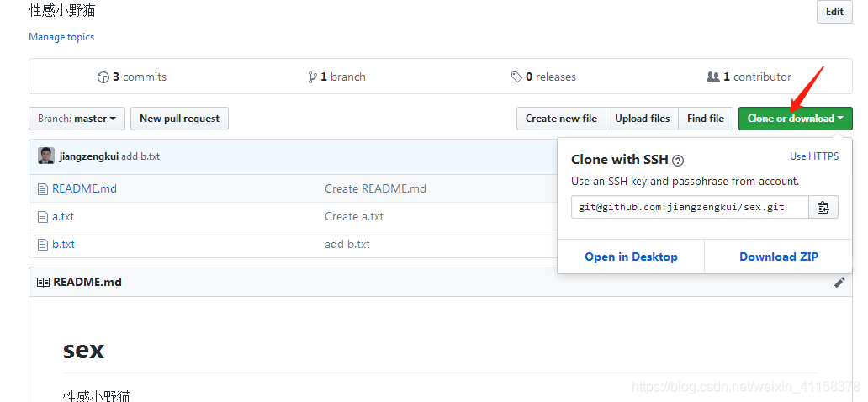Click the README.md book icon header
This screenshot has width=868, height=402.
coord(43,283)
